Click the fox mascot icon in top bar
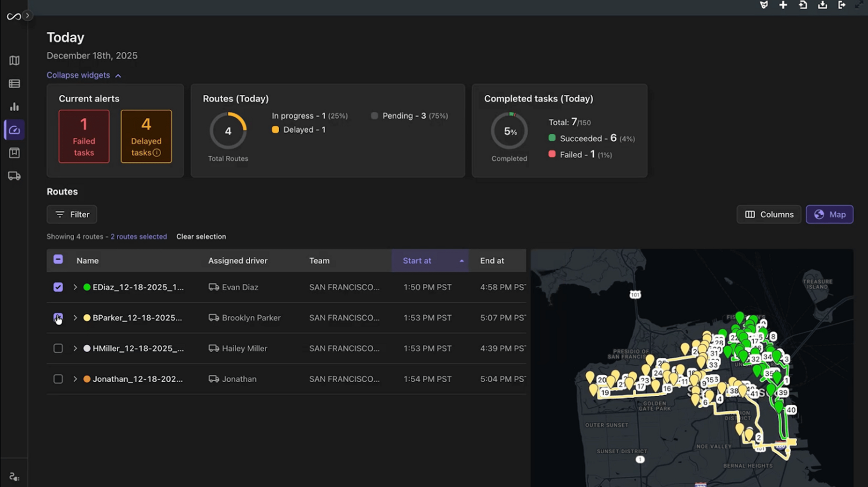The image size is (868, 487). [764, 5]
